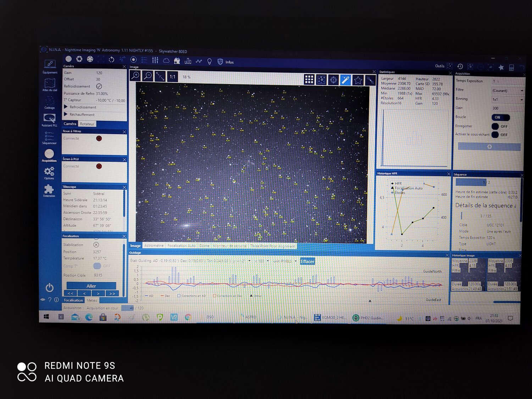This screenshot has width=532, height=399.
Task: Open the Équipement section in the sidebar
Action: (x=50, y=66)
